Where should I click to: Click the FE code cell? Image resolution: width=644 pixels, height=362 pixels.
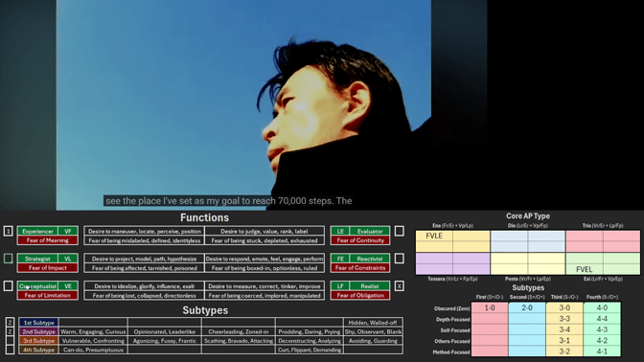click(x=340, y=259)
